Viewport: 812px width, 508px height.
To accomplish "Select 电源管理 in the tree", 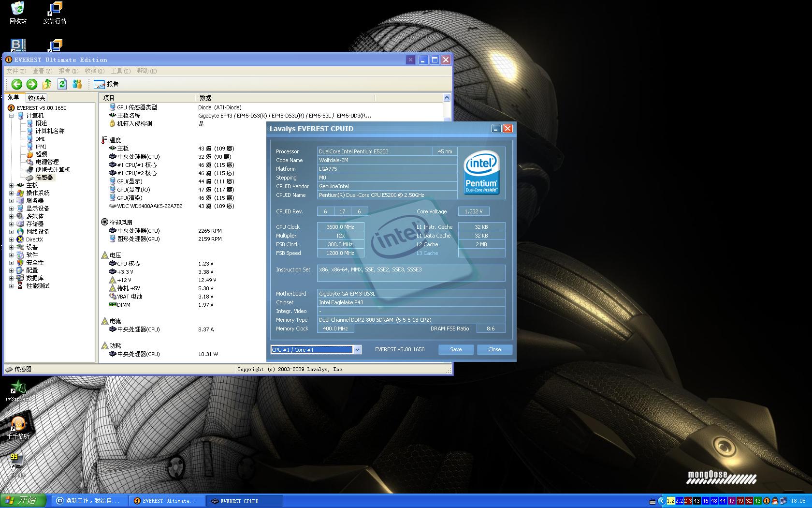I will (x=47, y=162).
